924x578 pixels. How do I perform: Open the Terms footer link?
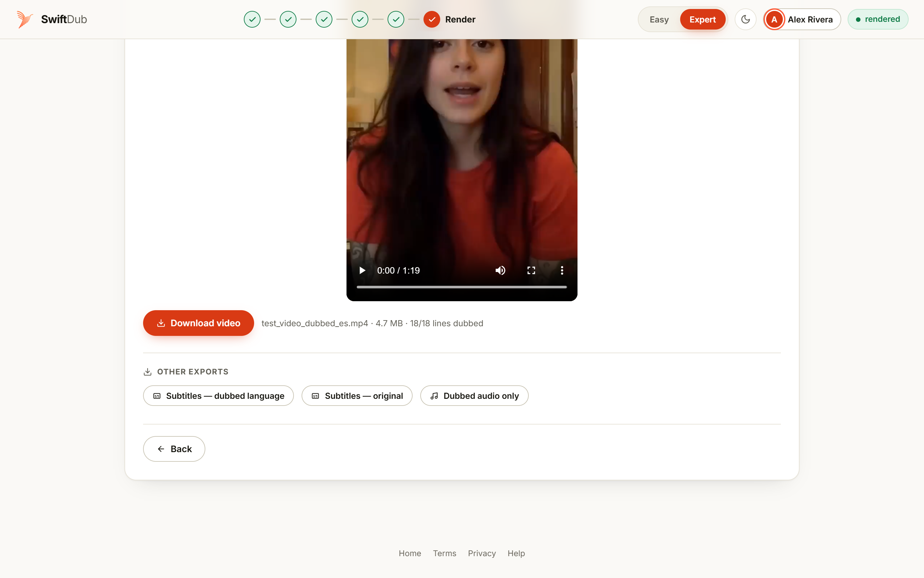444,553
